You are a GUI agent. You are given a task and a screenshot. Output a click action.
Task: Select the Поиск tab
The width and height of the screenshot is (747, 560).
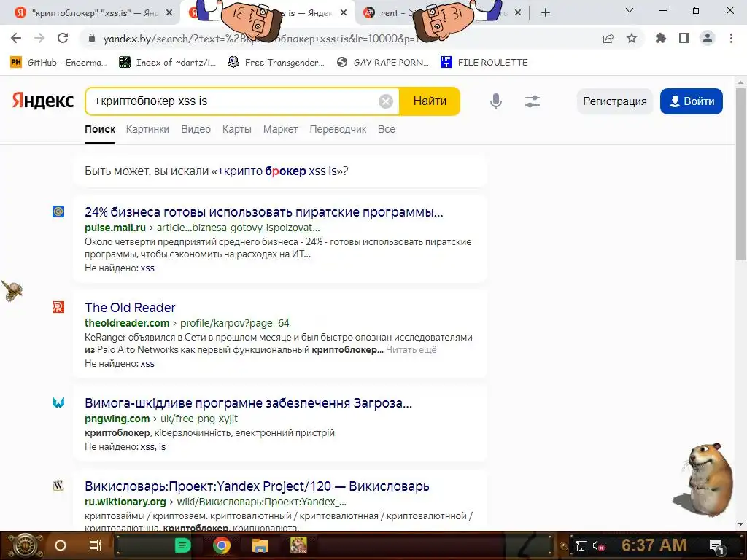[x=100, y=129]
